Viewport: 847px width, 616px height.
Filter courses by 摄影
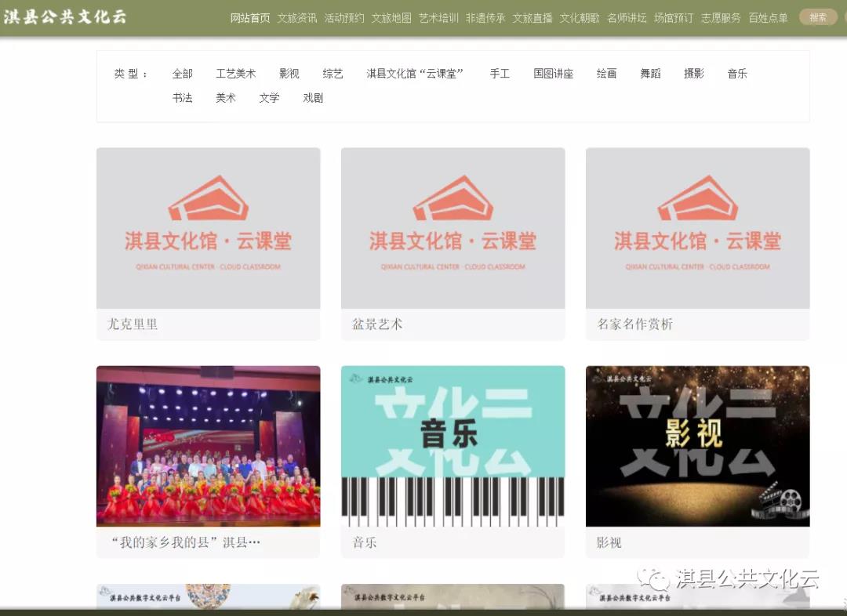[693, 74]
